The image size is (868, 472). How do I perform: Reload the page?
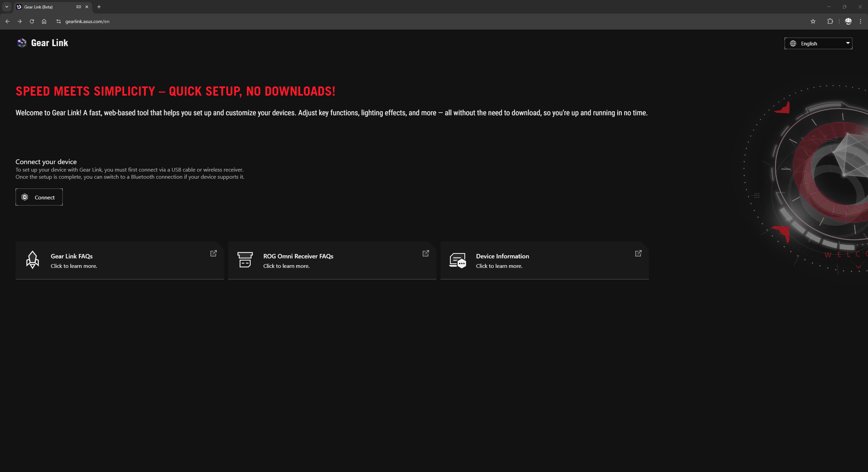pyautogui.click(x=32, y=21)
